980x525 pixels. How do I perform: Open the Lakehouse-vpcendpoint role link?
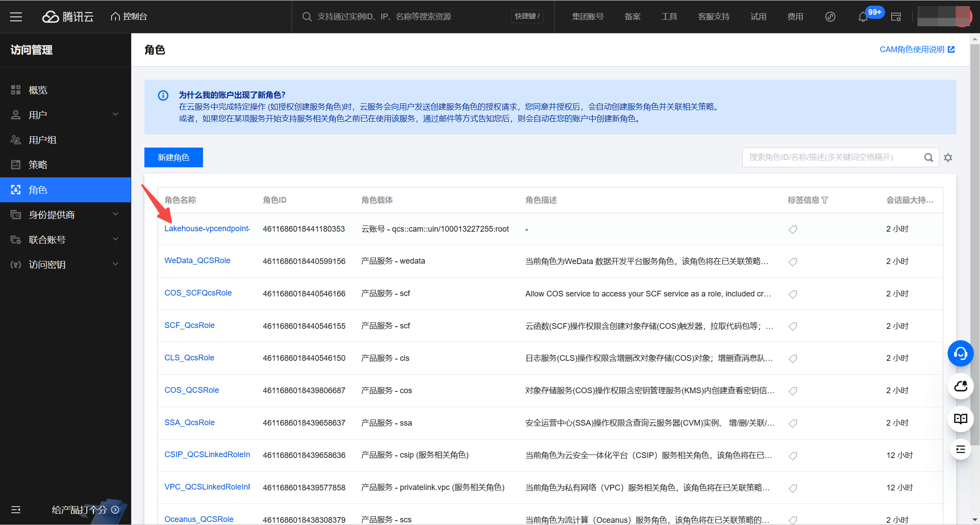(207, 229)
